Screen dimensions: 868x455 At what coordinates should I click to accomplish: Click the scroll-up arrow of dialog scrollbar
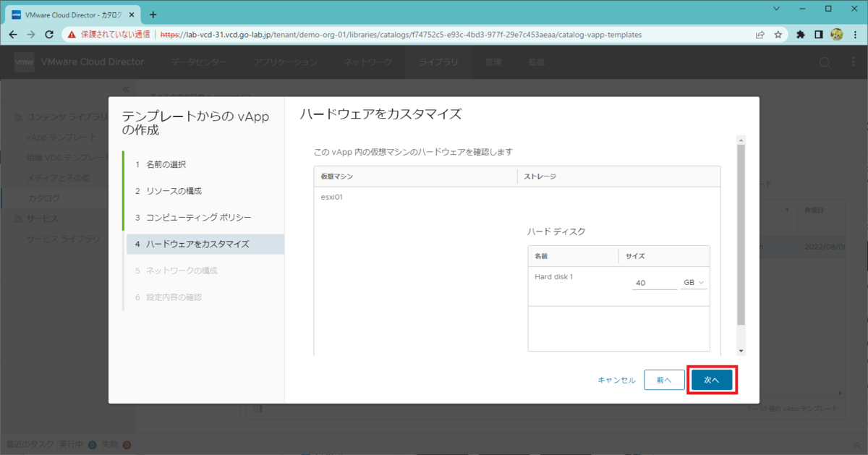[741, 139]
